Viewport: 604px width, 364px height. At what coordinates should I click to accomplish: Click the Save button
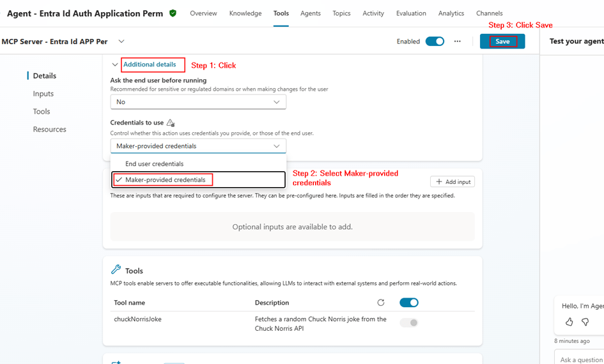click(502, 42)
